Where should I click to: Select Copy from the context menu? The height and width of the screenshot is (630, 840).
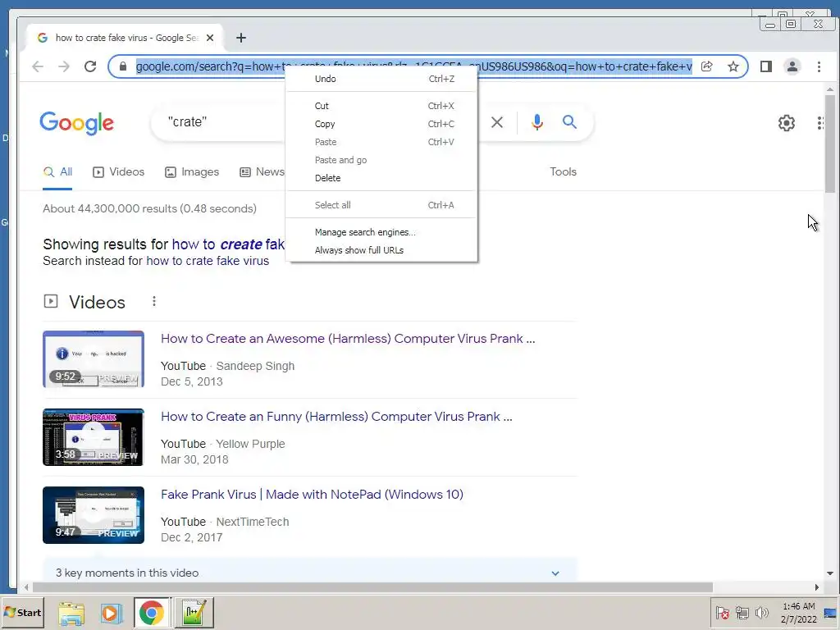[x=381, y=124]
